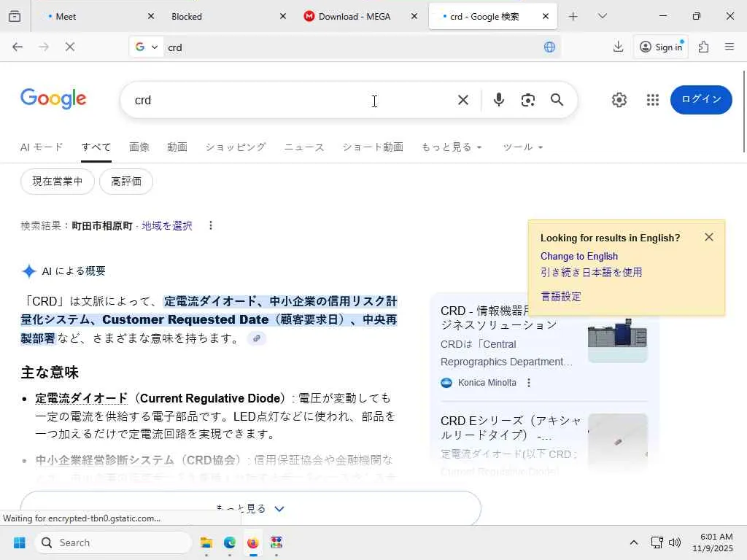Switch to 動画 results tab
This screenshot has width=747, height=560.
[177, 147]
